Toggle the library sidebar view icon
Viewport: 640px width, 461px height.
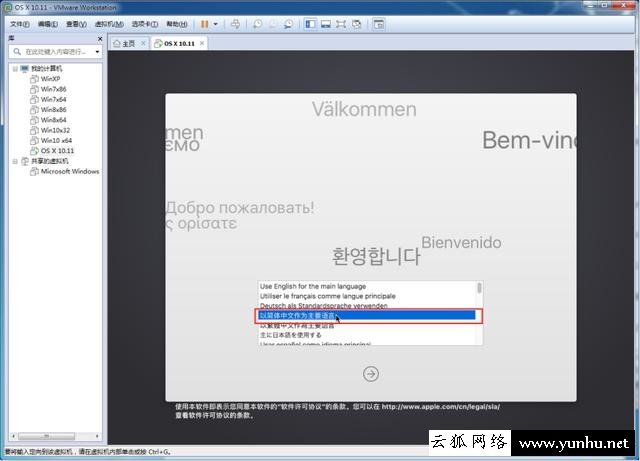coord(310,24)
